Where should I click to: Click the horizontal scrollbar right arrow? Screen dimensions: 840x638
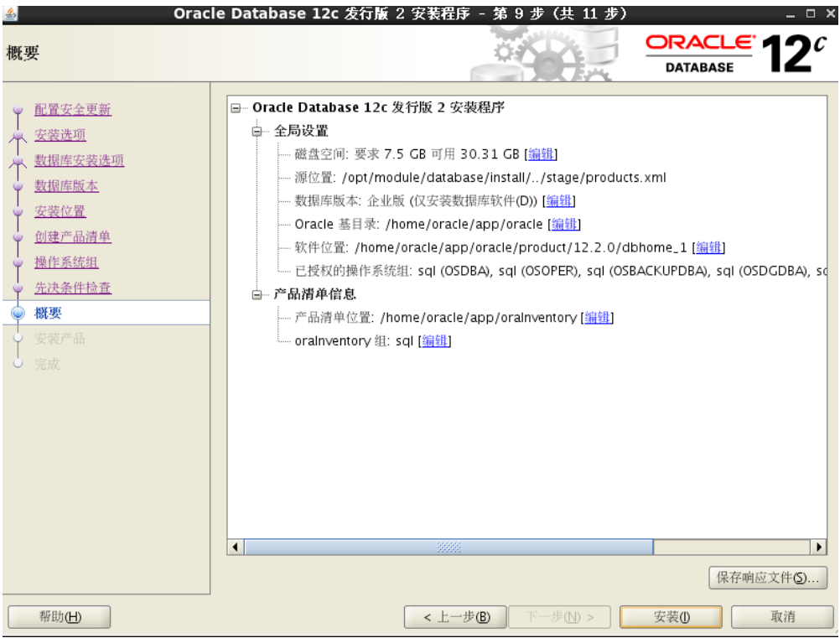[818, 547]
